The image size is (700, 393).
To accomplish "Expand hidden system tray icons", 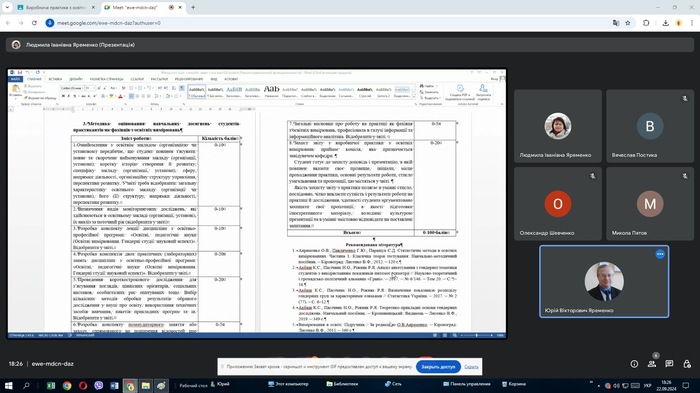I will [599, 385].
